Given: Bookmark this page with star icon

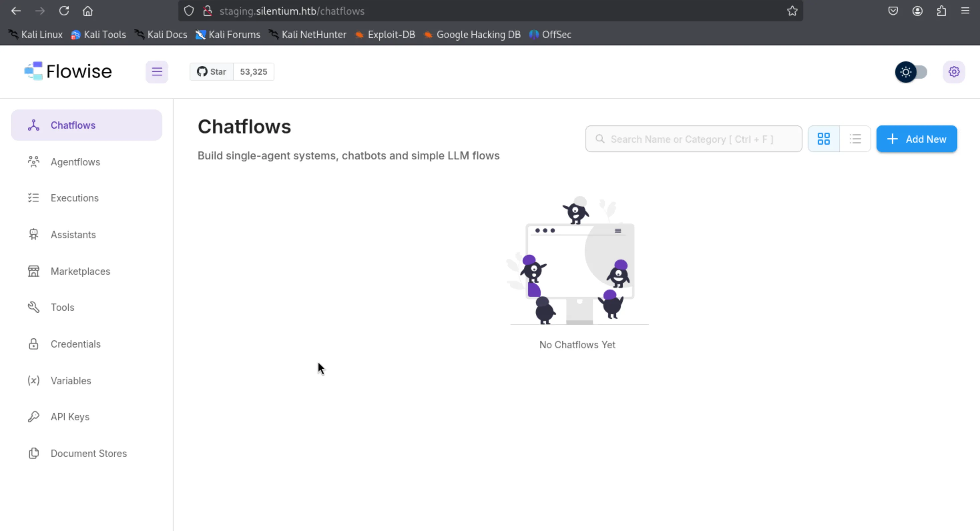Looking at the screenshot, I should pyautogui.click(x=792, y=11).
